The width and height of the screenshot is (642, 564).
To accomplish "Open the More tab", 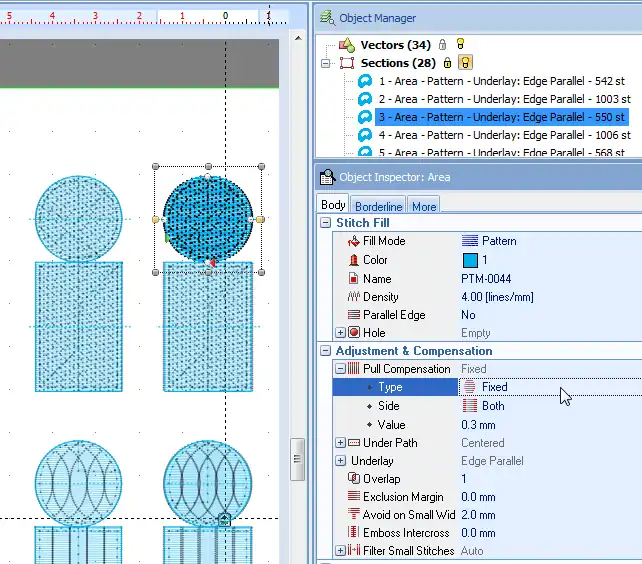I will 424,206.
